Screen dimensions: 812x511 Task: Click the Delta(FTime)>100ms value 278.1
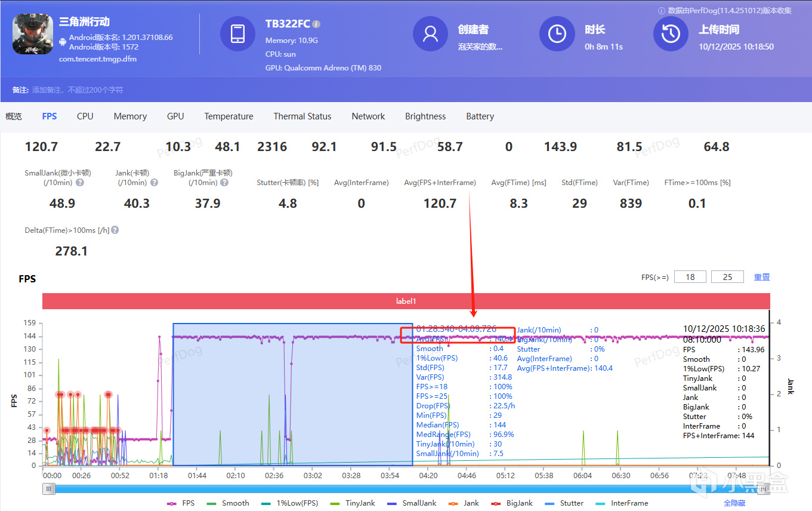[x=72, y=251]
